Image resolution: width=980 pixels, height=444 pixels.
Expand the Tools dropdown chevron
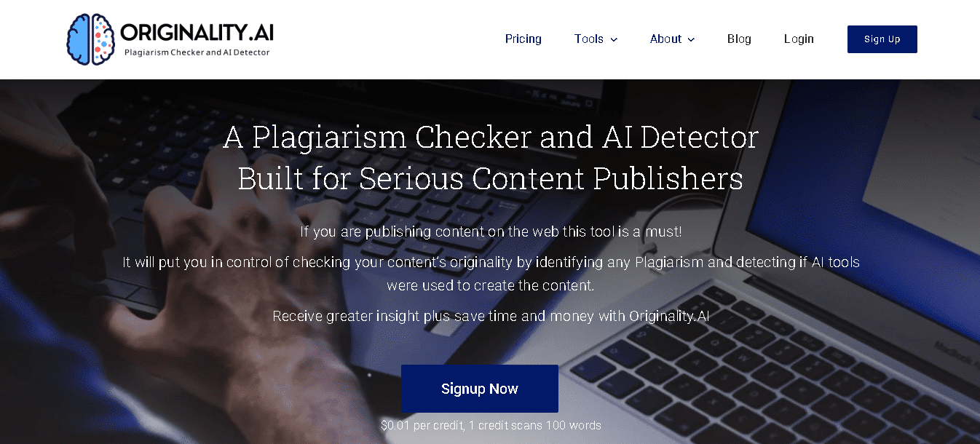614,40
